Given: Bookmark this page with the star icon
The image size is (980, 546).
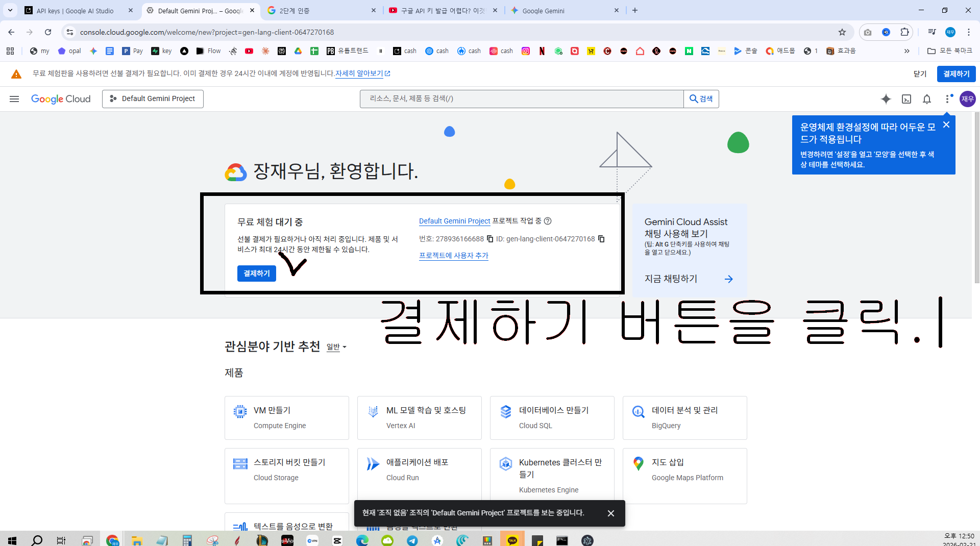Looking at the screenshot, I should tap(842, 32).
